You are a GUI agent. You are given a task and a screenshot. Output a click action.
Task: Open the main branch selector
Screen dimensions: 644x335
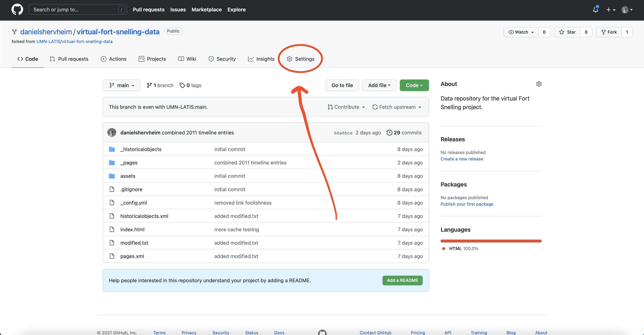[x=121, y=85]
